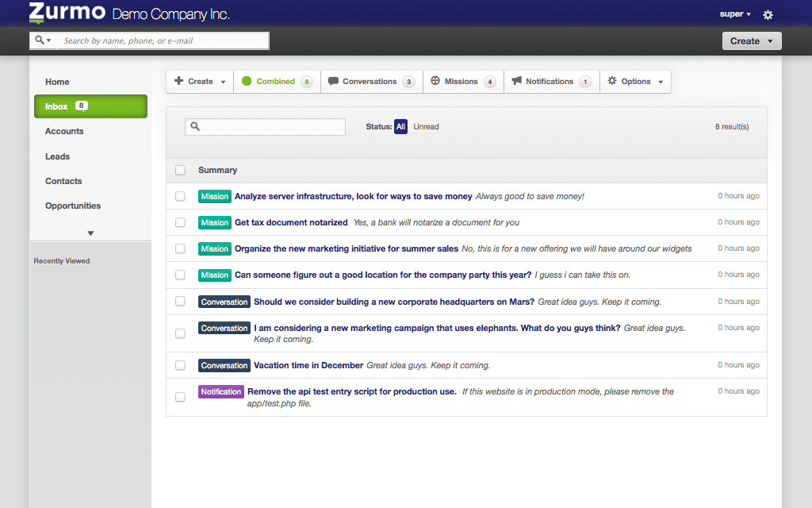Click the magnifier icon in global search
The height and width of the screenshot is (508, 812).
click(41, 40)
